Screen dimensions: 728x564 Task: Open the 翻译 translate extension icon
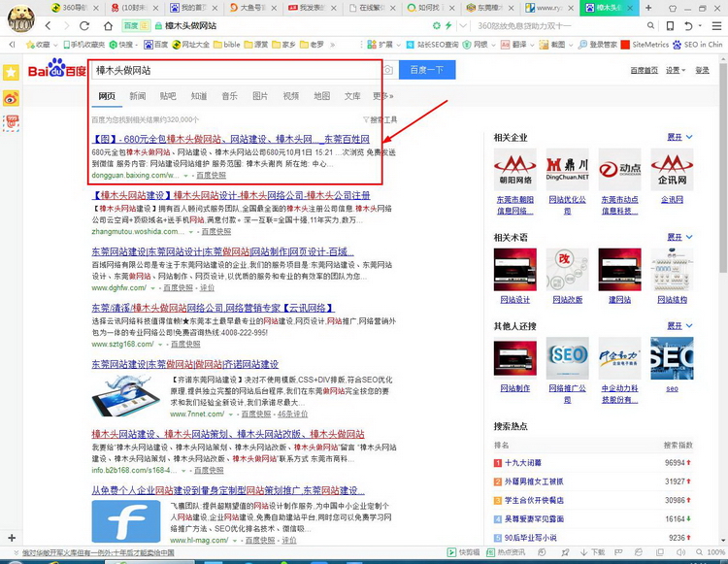(514, 45)
